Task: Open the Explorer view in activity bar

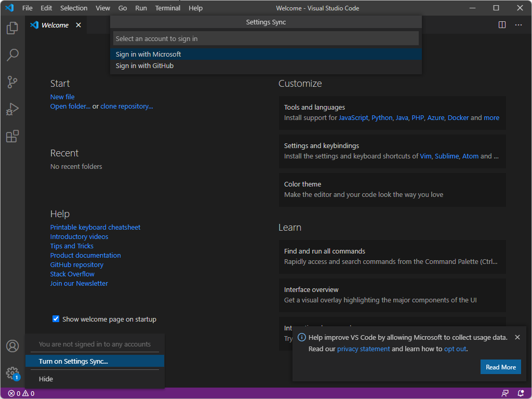Action: pyautogui.click(x=12, y=28)
